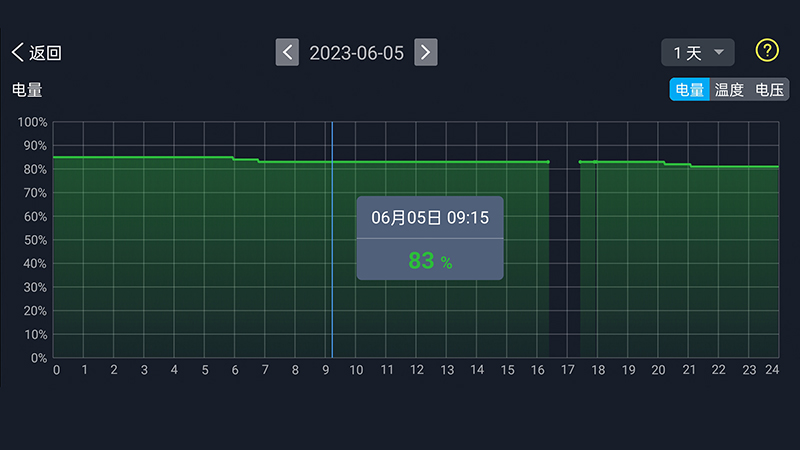Click hour 24 on the x-axis

click(x=772, y=370)
